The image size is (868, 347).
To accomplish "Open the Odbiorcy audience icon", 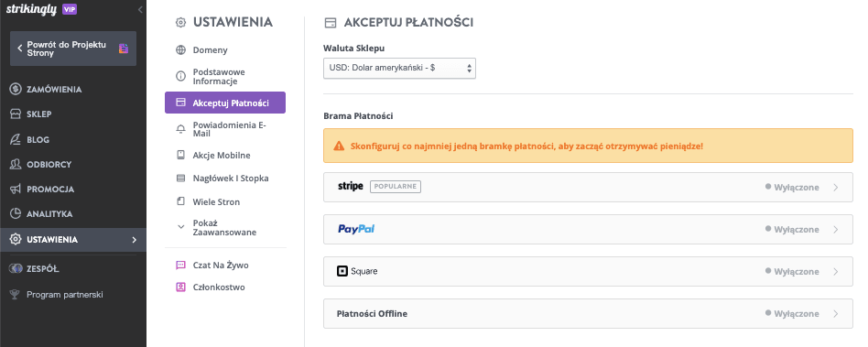I will tap(16, 165).
